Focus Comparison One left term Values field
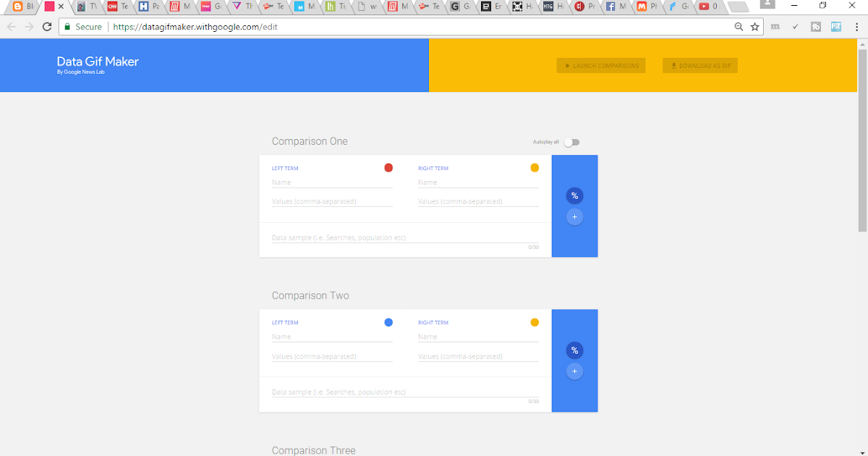The image size is (868, 456). (332, 201)
